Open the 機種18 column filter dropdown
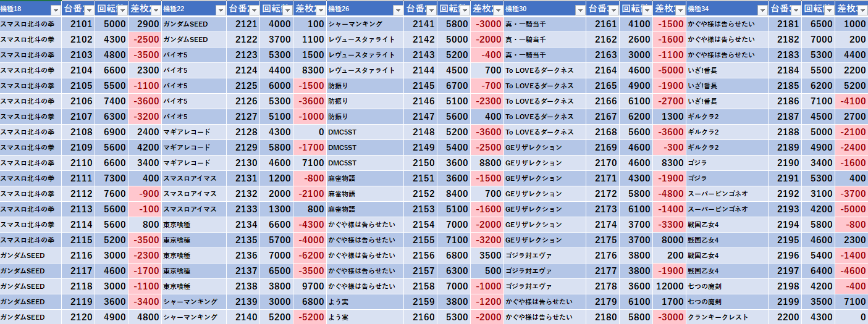The image size is (868, 324). pos(56,10)
